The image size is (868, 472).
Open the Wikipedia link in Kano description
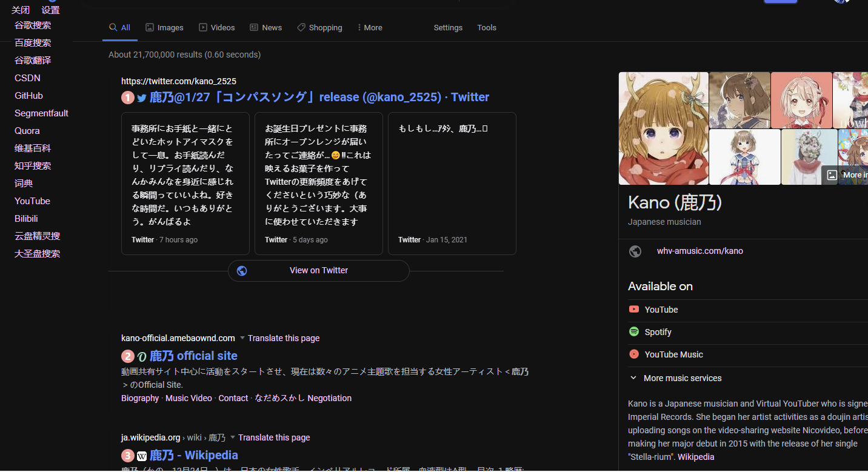point(696,457)
